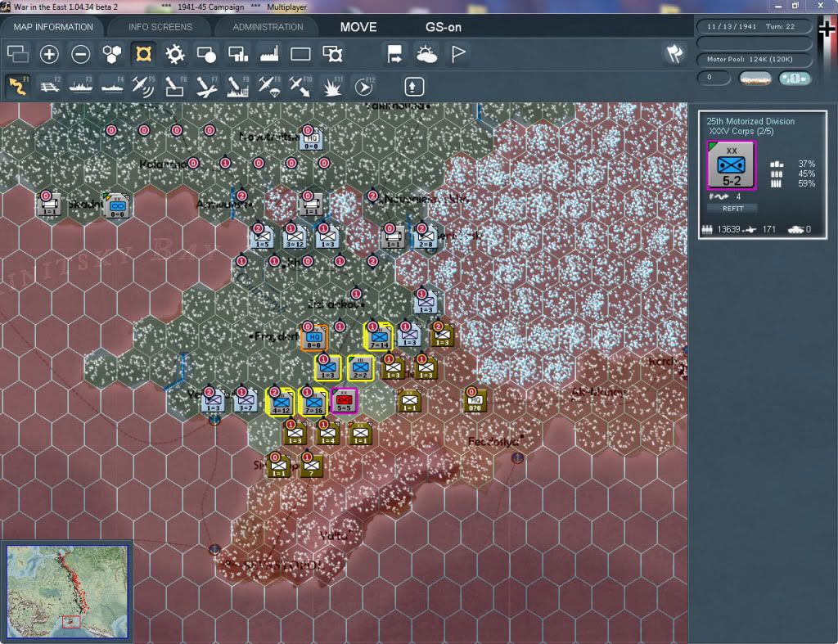838x644 pixels.
Task: Select the yellow-outlined 2=2 unit counter
Action: point(360,368)
